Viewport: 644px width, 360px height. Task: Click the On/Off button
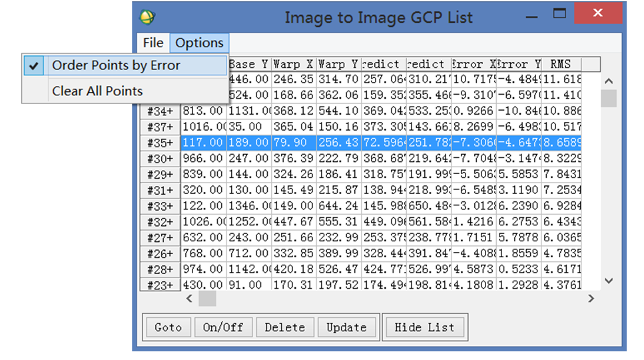tap(223, 327)
